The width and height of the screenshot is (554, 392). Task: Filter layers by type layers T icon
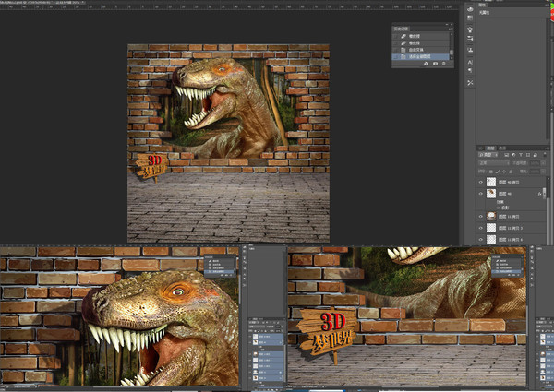pyautogui.click(x=521, y=155)
